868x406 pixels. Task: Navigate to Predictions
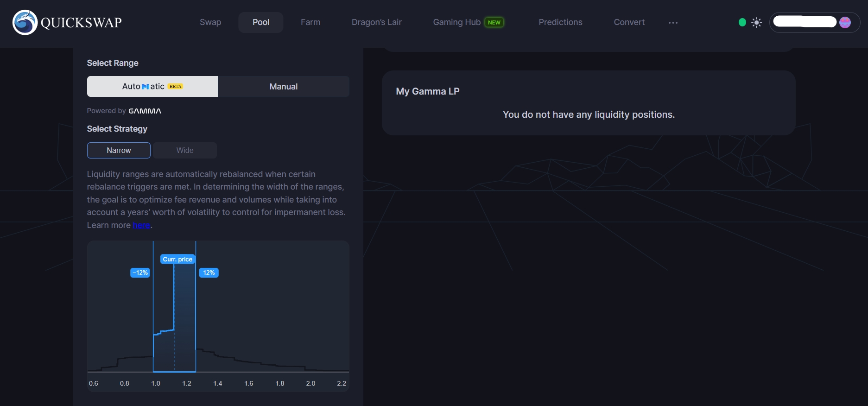(x=560, y=22)
